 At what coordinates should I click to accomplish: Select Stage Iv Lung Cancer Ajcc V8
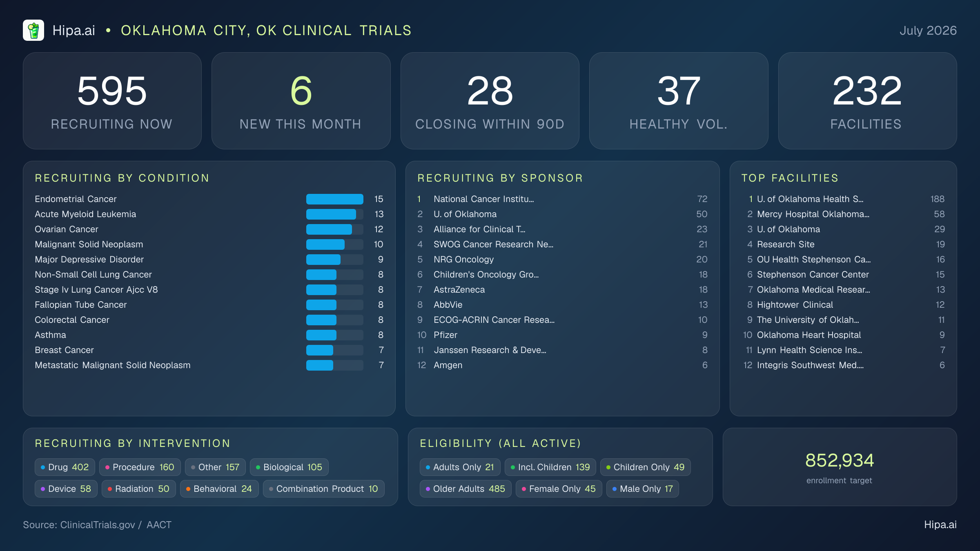point(209,289)
